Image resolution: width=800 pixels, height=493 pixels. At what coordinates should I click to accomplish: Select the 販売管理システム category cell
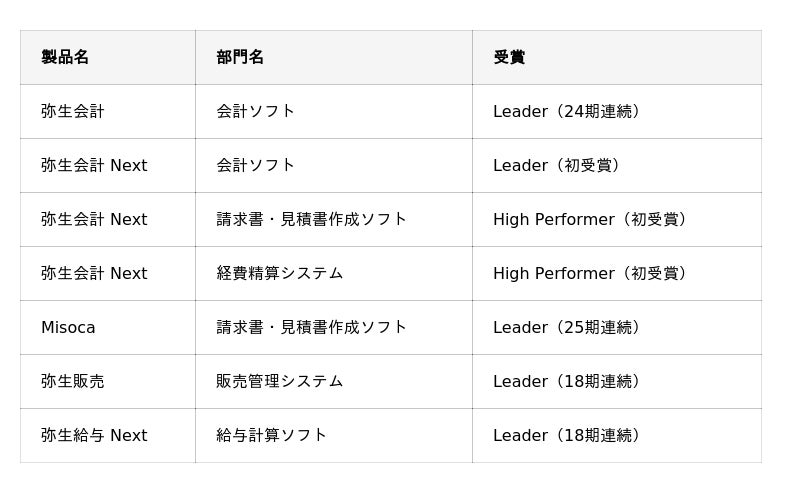click(334, 382)
